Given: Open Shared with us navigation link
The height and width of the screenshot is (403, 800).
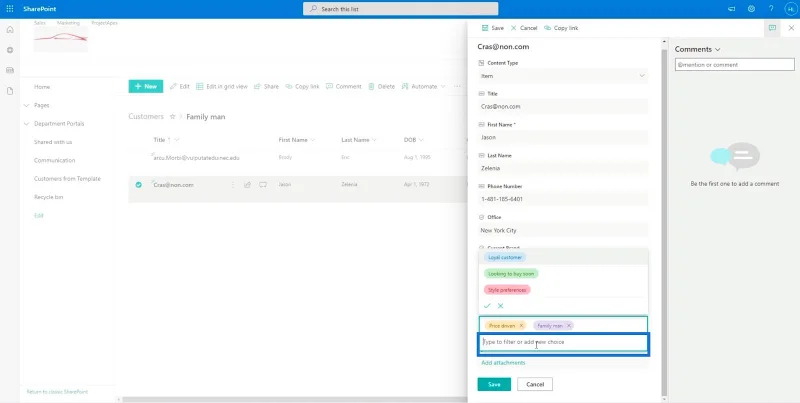Looking at the screenshot, I should click(53, 142).
